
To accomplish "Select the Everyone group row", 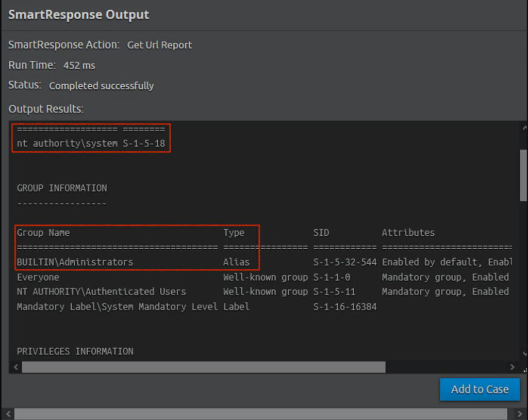I will pos(38,277).
